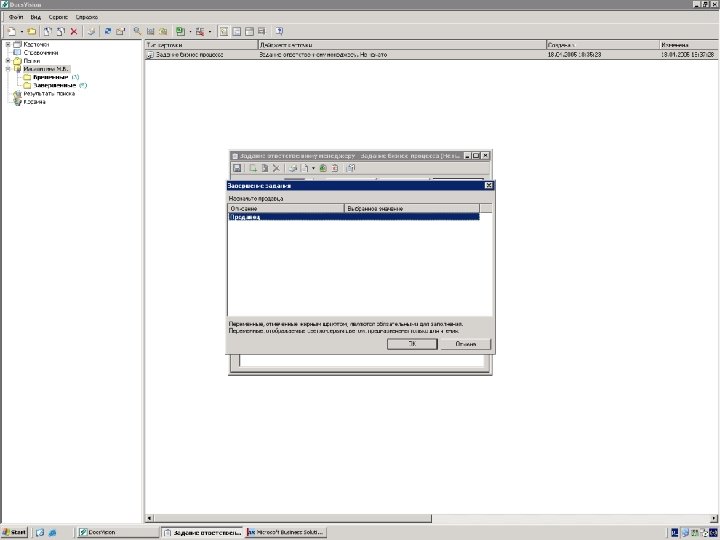Click the Выбранное значение column header in the dialog
Screen dimensions: 720x540
pyautogui.click(x=411, y=208)
